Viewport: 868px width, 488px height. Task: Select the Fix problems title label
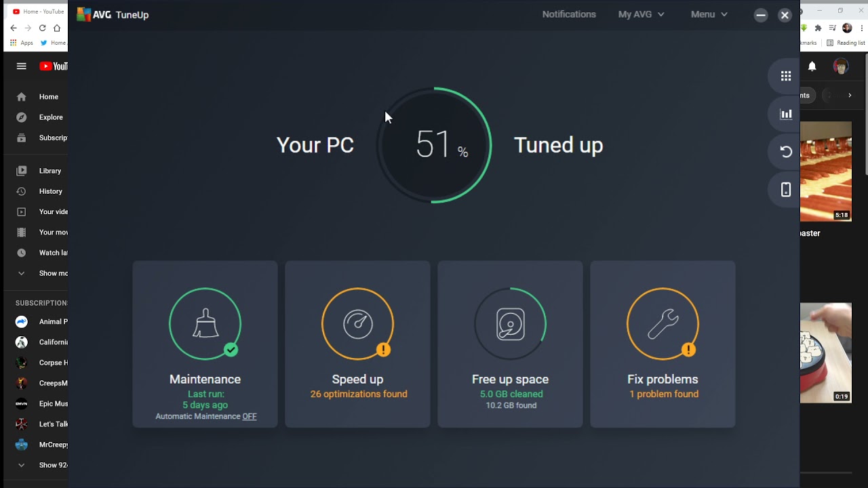(663, 380)
